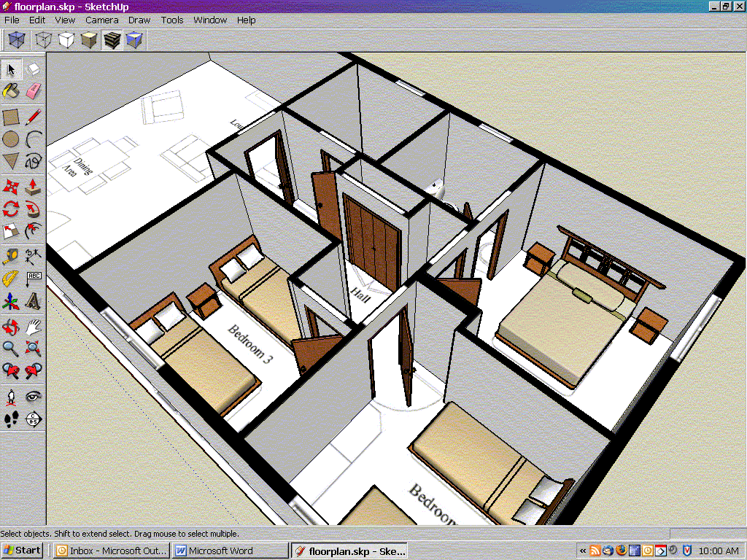This screenshot has width=747, height=560.
Task: Select the Eraser tool
Action: point(34,91)
